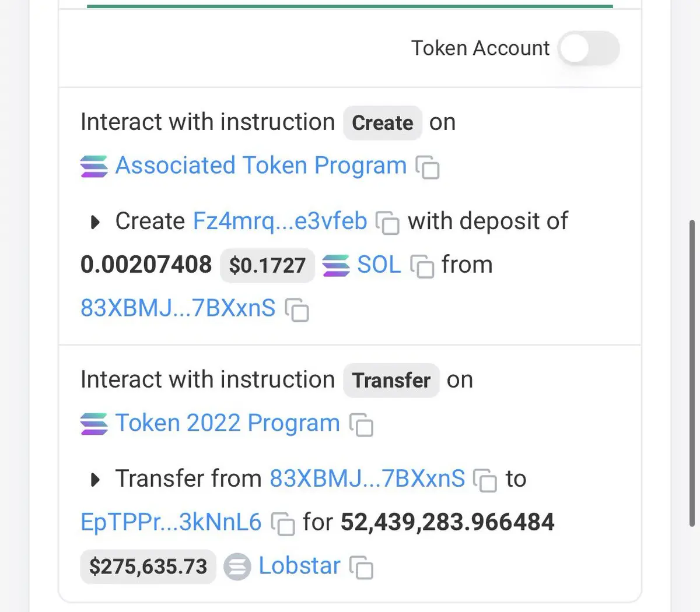The image size is (700, 612).
Task: Open the Token 2022 Program link
Action: [x=228, y=423]
